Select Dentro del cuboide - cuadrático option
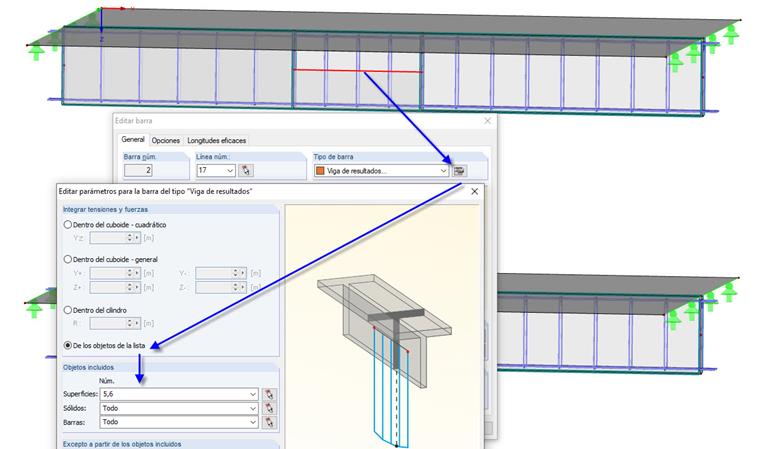 pyautogui.click(x=68, y=225)
